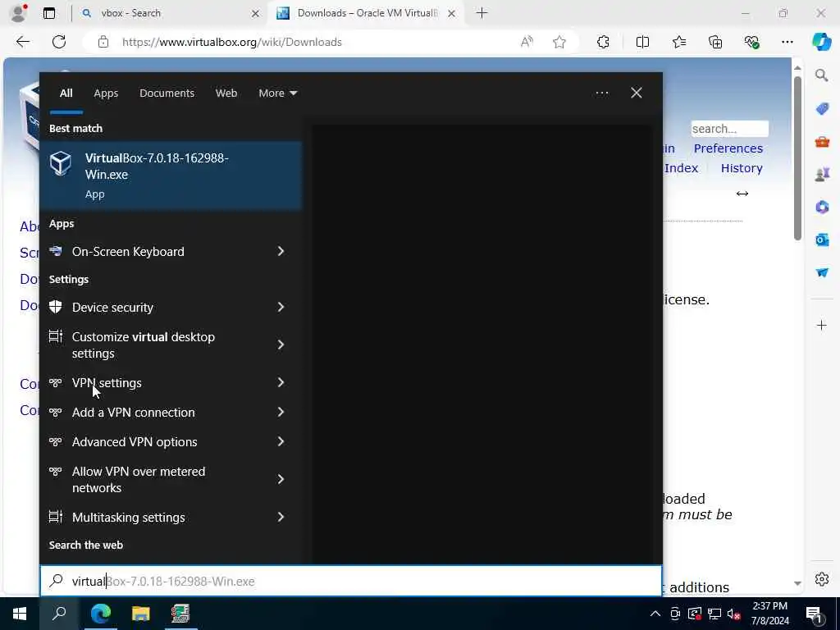This screenshot has height=630, width=840.
Task: Click in the Windows search box
Action: (x=351, y=581)
